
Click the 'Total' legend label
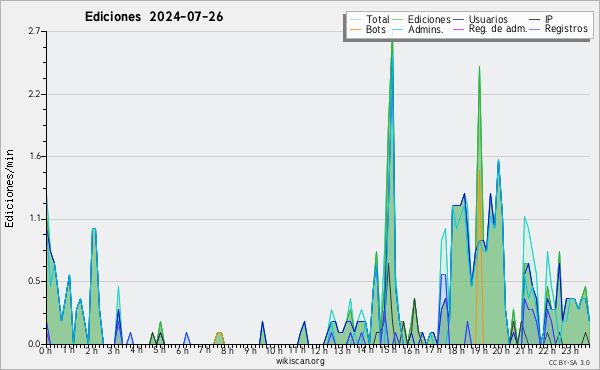pyautogui.click(x=377, y=19)
